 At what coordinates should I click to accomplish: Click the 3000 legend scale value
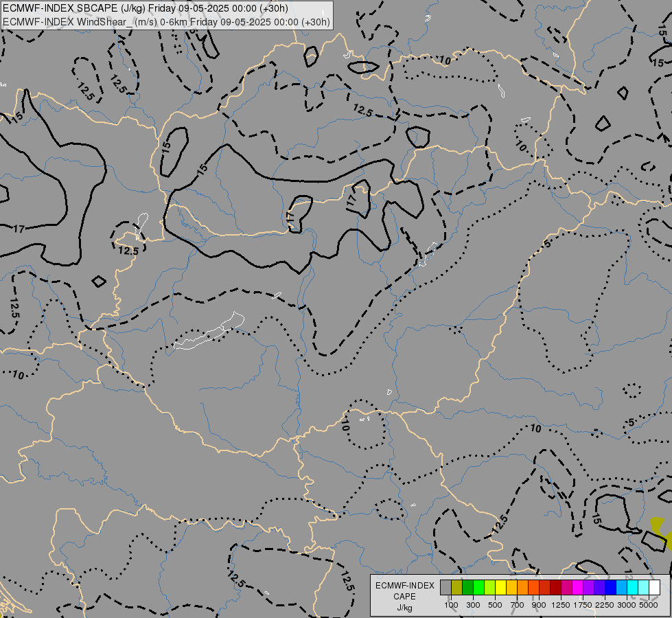(627, 605)
